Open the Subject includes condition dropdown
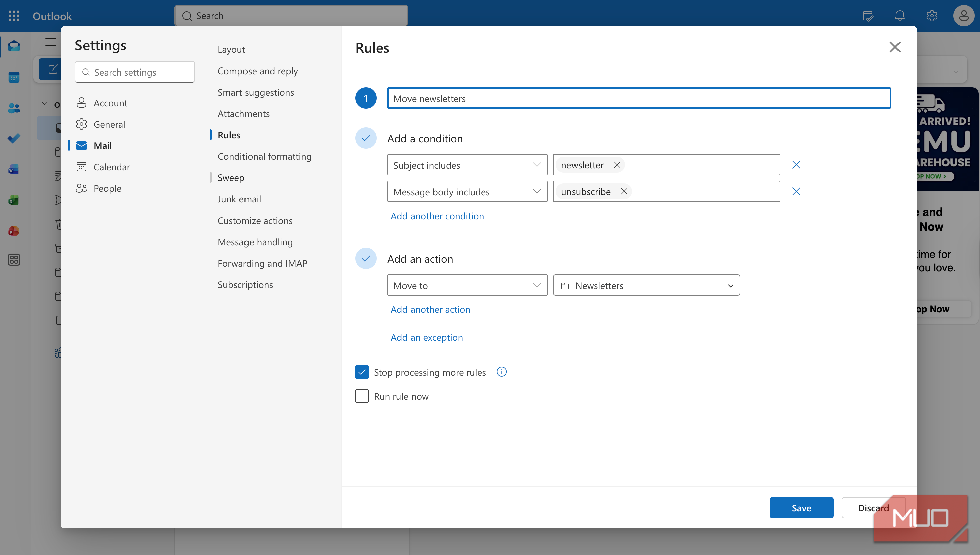 (x=467, y=165)
